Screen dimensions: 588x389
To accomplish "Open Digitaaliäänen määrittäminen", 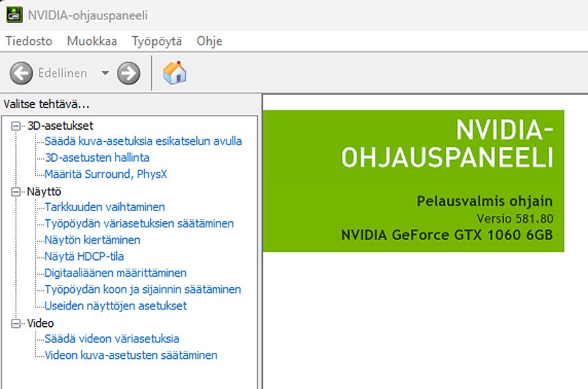I will click(116, 273).
